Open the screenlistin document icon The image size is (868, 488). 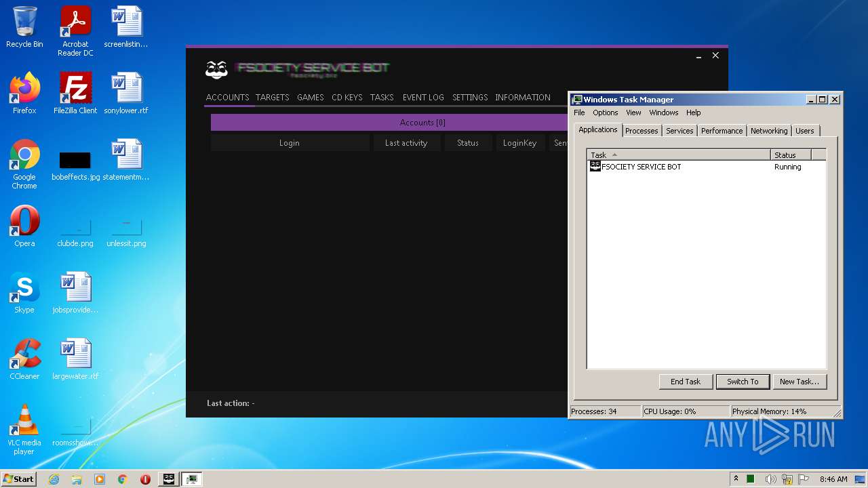click(126, 27)
